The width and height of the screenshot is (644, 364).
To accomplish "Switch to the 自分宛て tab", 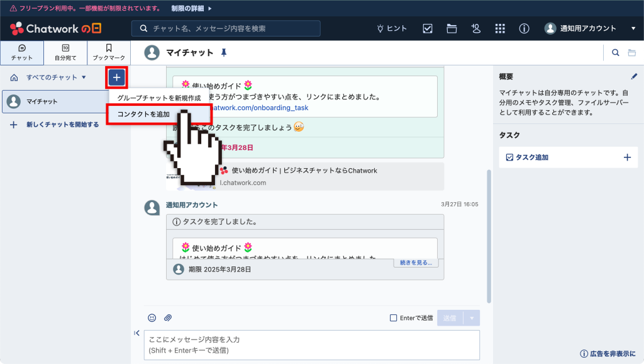I will pyautogui.click(x=65, y=53).
